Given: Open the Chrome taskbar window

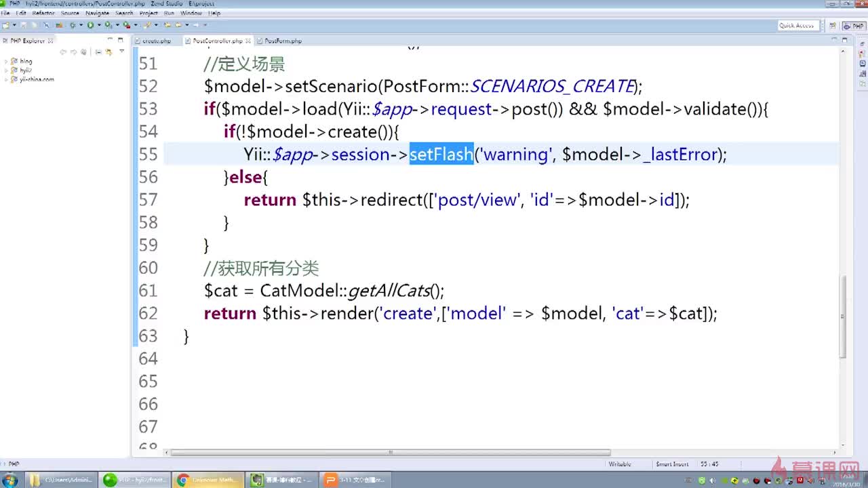Looking at the screenshot, I should [208, 480].
